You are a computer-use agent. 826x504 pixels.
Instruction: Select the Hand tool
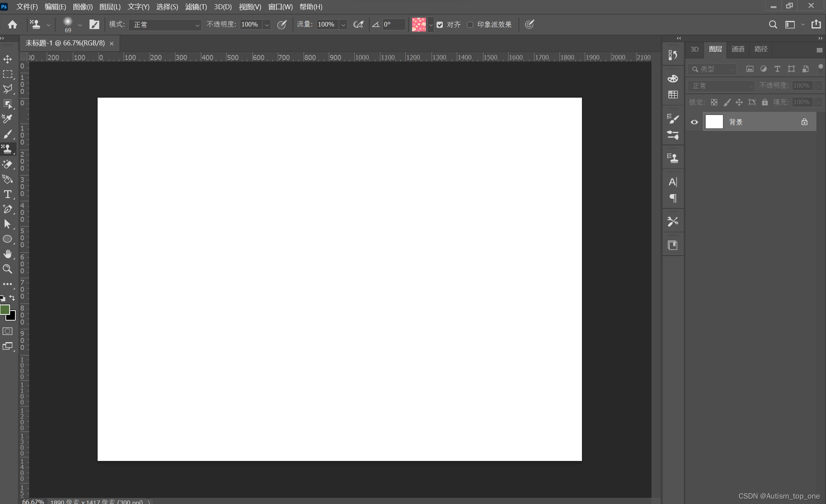tap(7, 254)
